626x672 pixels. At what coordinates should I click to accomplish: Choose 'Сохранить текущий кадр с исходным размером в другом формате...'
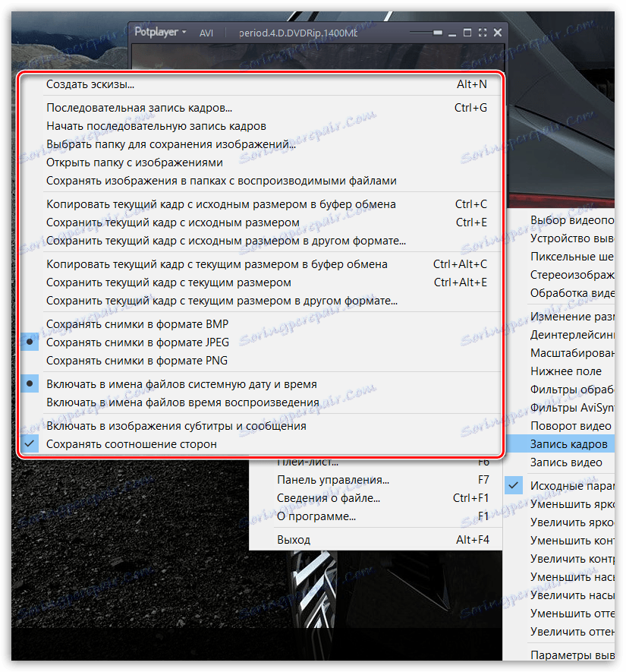point(260,241)
